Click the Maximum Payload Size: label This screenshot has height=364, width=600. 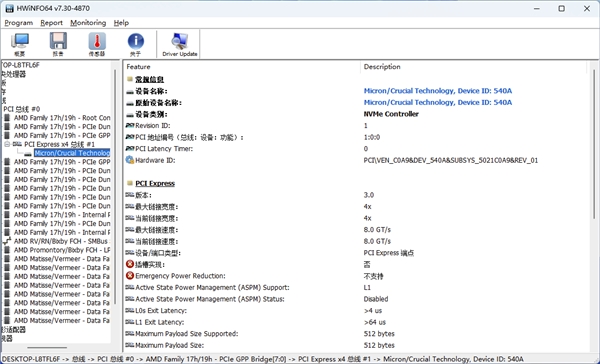tap(170, 345)
